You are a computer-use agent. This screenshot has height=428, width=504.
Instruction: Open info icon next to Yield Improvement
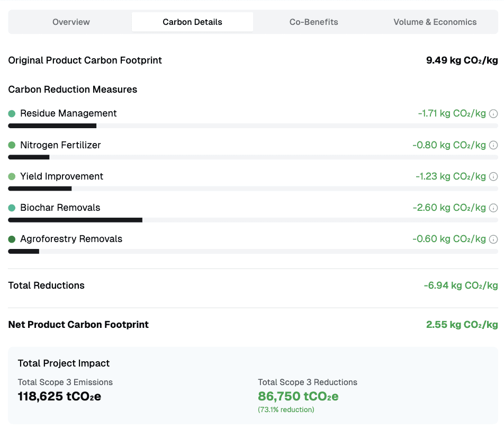pyautogui.click(x=493, y=176)
